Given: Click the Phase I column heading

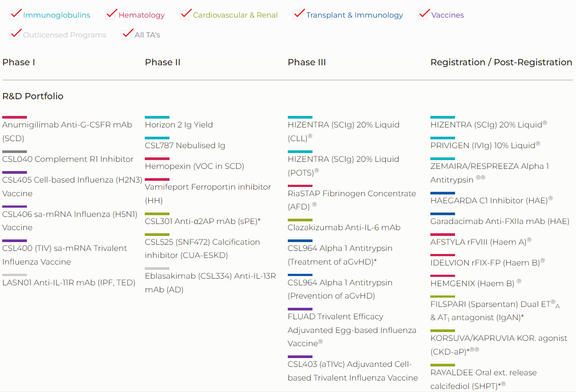Looking at the screenshot, I should [x=19, y=62].
